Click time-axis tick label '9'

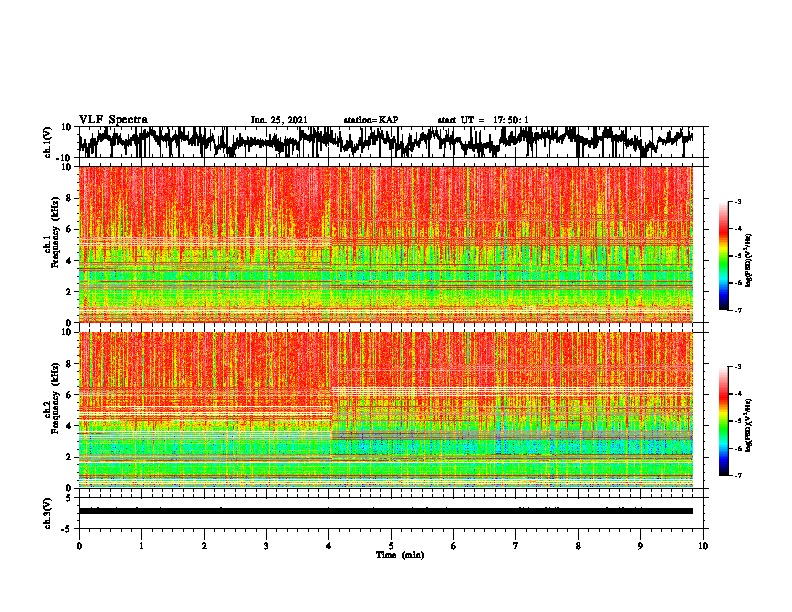point(640,546)
